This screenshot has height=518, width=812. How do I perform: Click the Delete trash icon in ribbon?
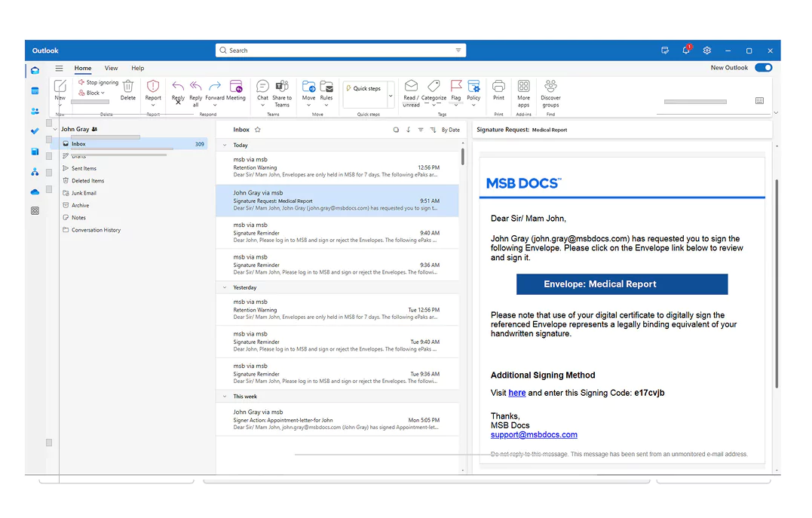pos(128,87)
